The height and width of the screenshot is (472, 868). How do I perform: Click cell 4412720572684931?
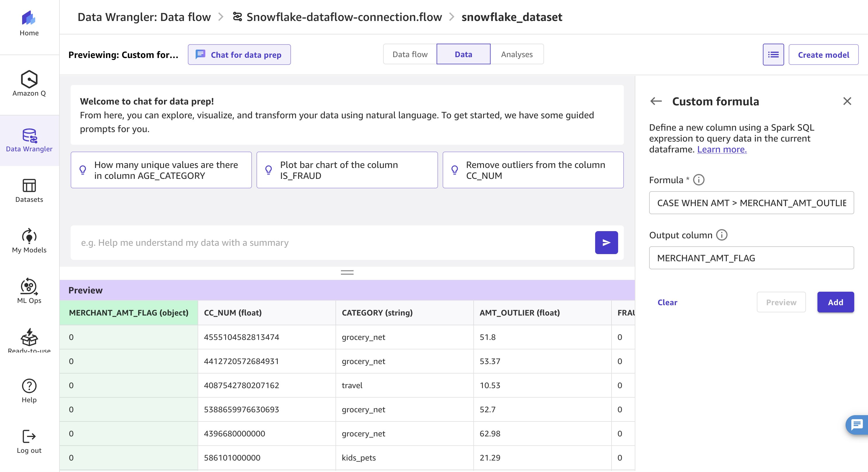(x=267, y=361)
